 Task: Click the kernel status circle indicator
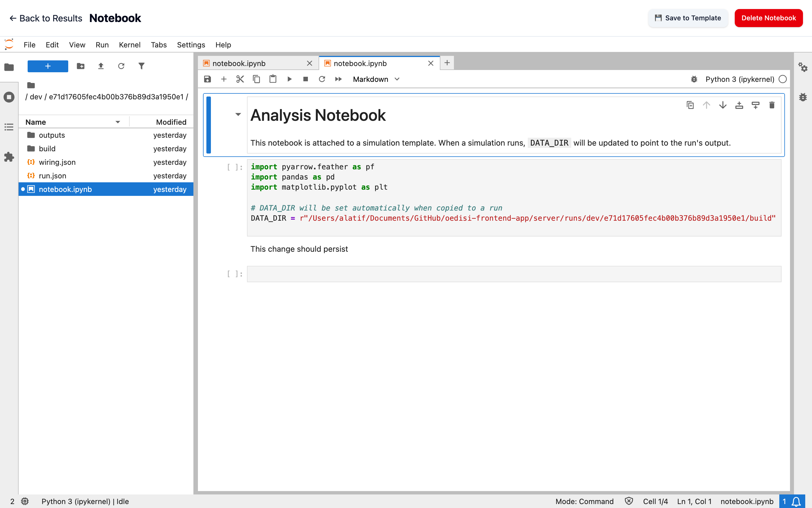[x=782, y=79]
